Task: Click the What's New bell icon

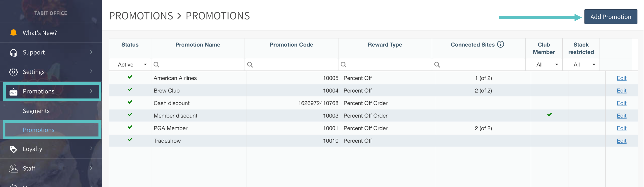Action: point(13,33)
